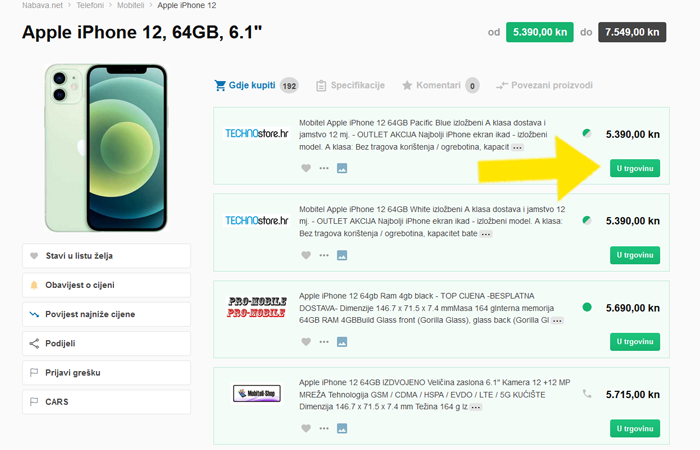Open three-dot options on PRO-MOBILE offer
Viewport: 700px width, 450px height.
(324, 342)
